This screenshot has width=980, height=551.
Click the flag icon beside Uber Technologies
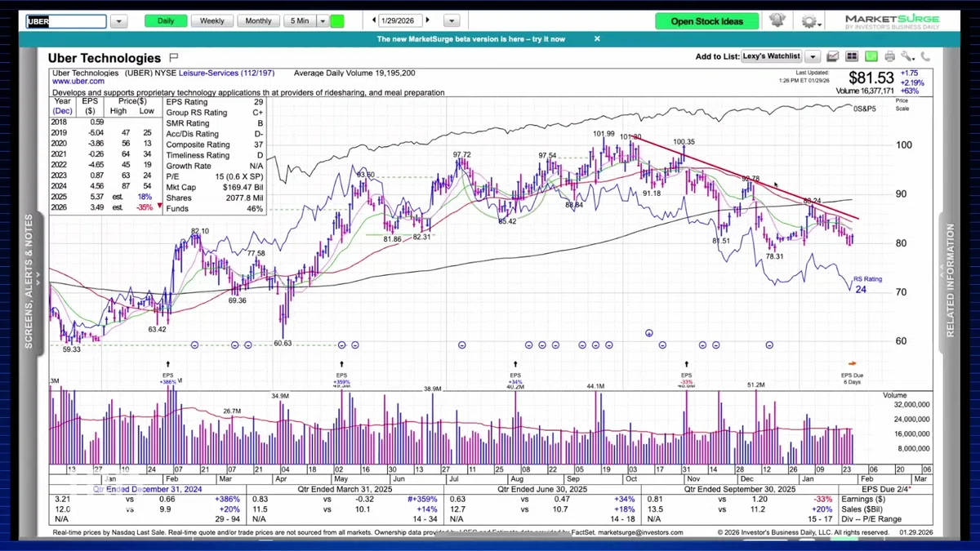pos(173,57)
